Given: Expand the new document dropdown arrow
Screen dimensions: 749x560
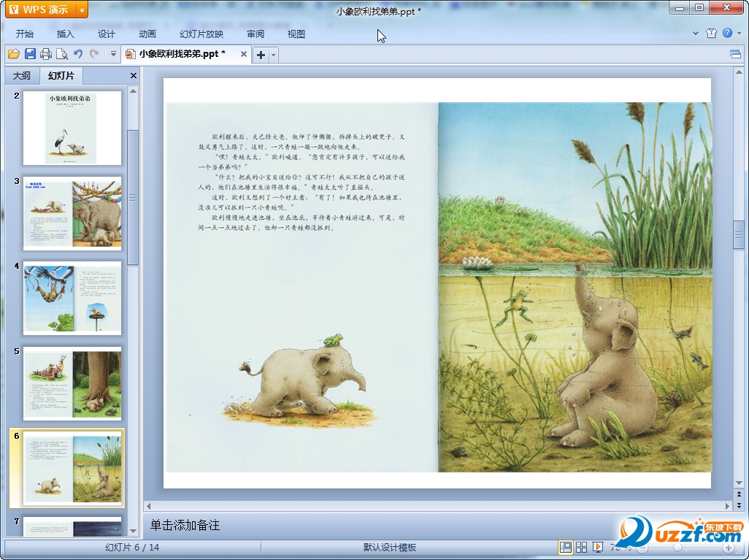Looking at the screenshot, I should (x=273, y=55).
